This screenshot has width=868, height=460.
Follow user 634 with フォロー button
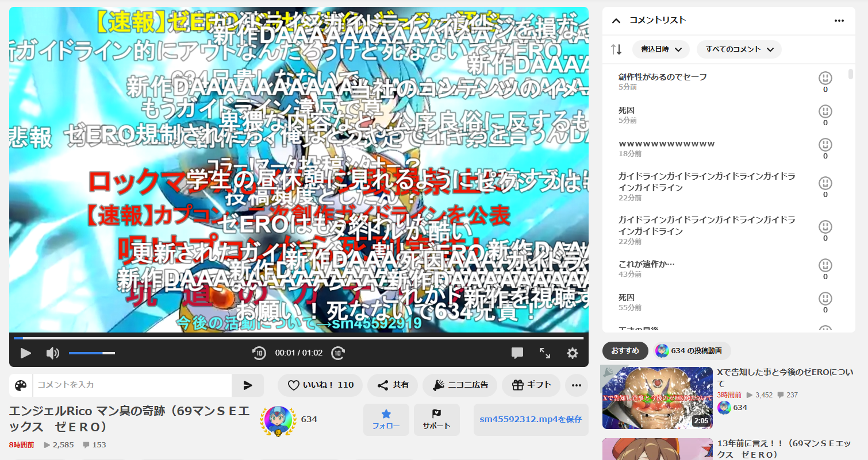pyautogui.click(x=386, y=419)
